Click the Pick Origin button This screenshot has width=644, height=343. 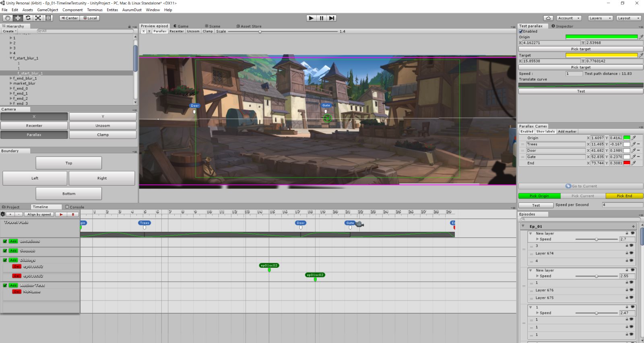tap(539, 196)
